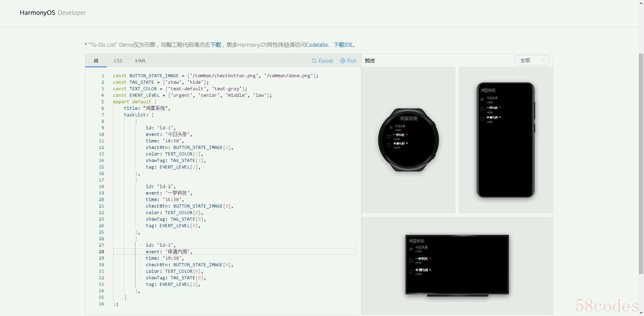Click code line 28 event '申请内测'
Screen dimensions: 644x316
[169, 252]
